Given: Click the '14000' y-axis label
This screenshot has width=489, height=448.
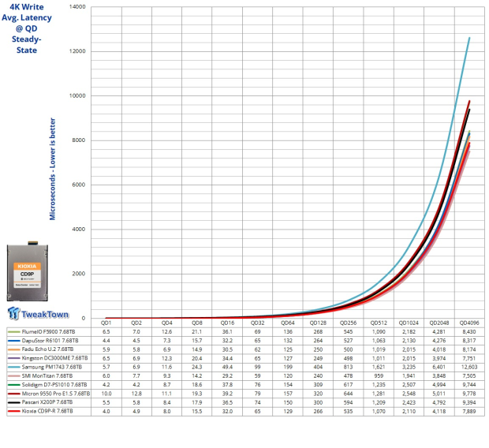Looking at the screenshot, I should click(x=77, y=7).
